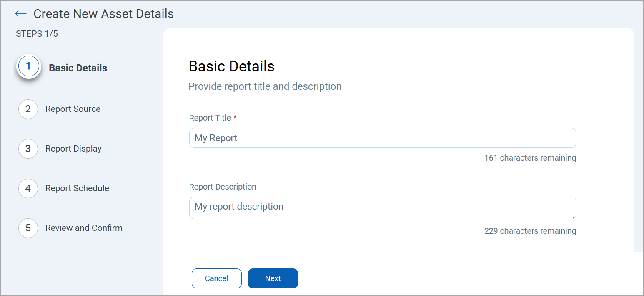Click 'Provide report title and description' subtitle

click(265, 86)
